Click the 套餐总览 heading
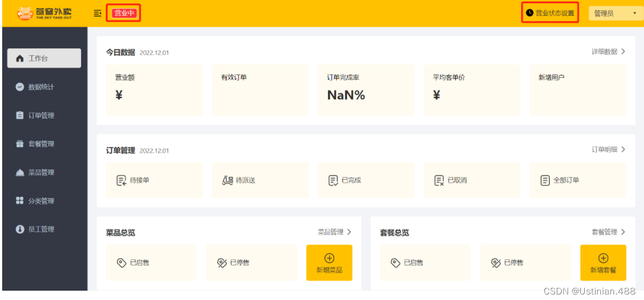 point(394,233)
